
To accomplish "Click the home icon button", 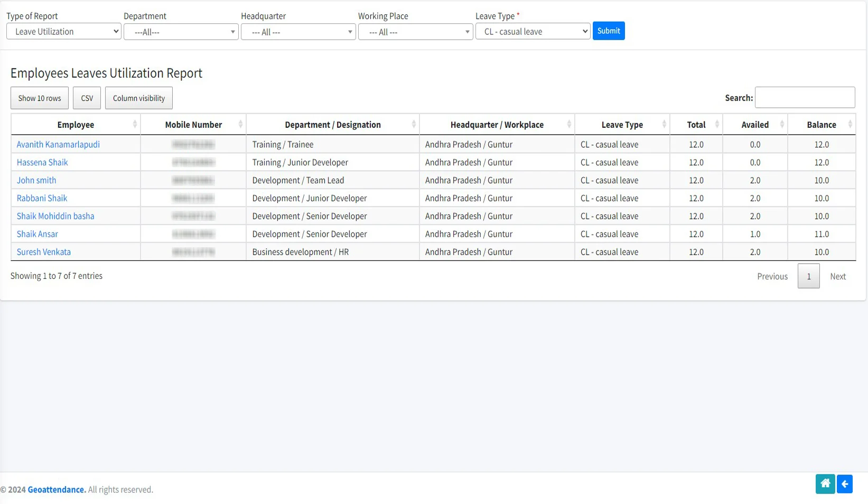I will (x=825, y=484).
